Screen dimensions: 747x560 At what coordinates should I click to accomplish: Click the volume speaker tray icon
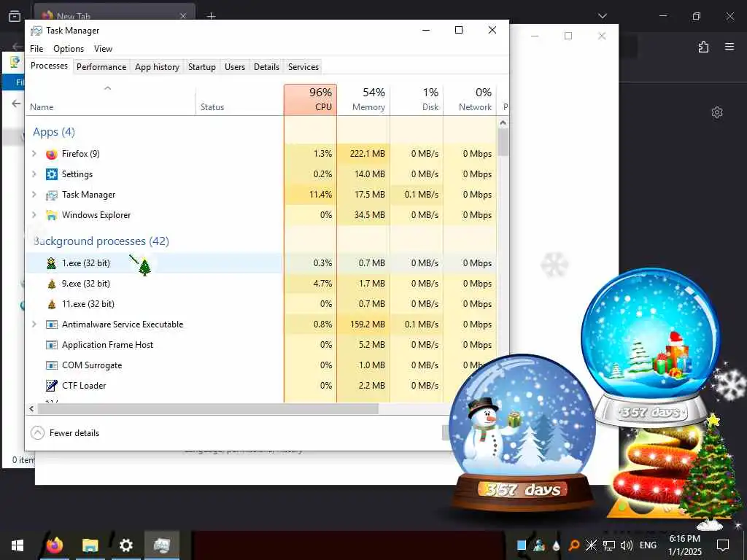click(x=627, y=545)
